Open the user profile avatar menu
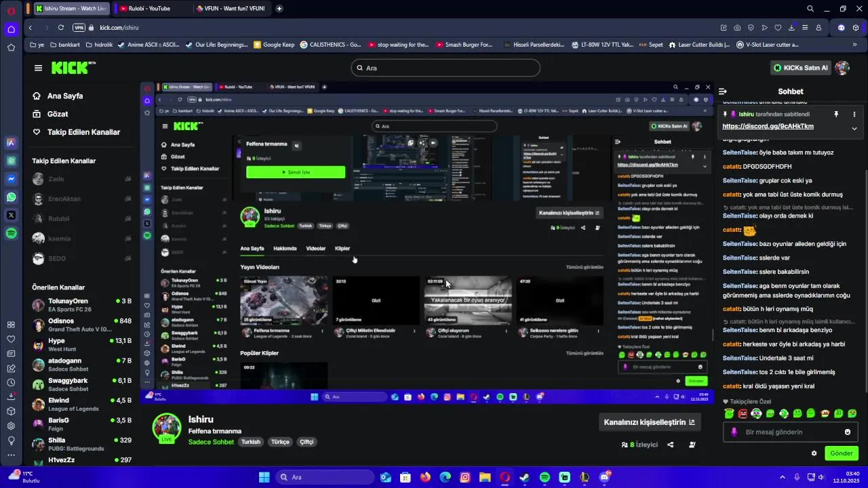The width and height of the screenshot is (868, 488). click(842, 68)
